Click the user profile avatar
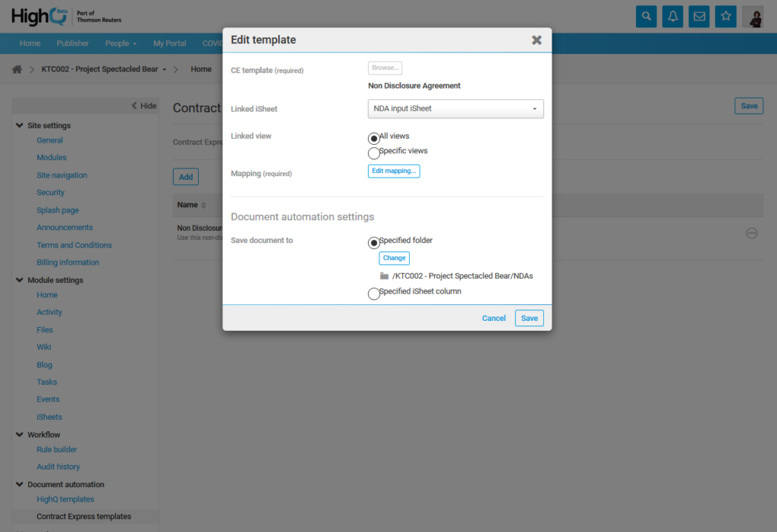The height and width of the screenshot is (532, 777). [x=753, y=17]
